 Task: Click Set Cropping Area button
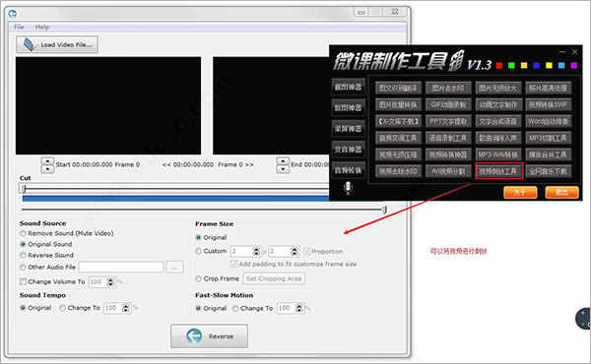click(x=274, y=278)
